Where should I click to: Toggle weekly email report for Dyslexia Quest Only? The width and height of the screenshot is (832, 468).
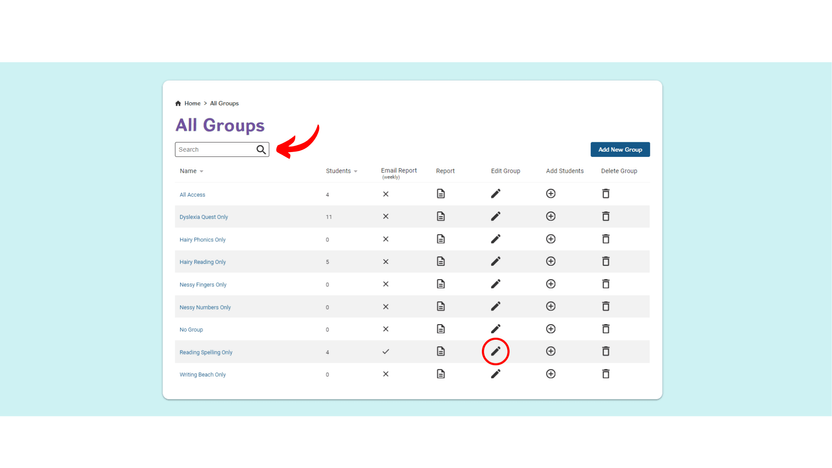coord(386,216)
